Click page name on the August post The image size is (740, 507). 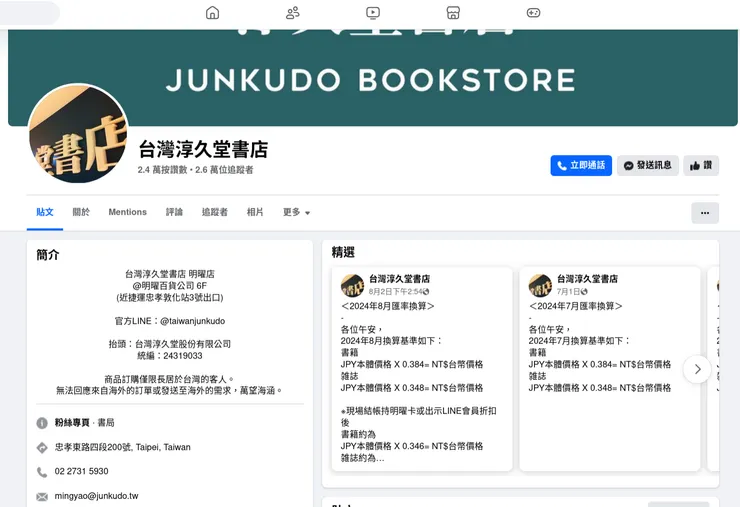click(x=399, y=279)
